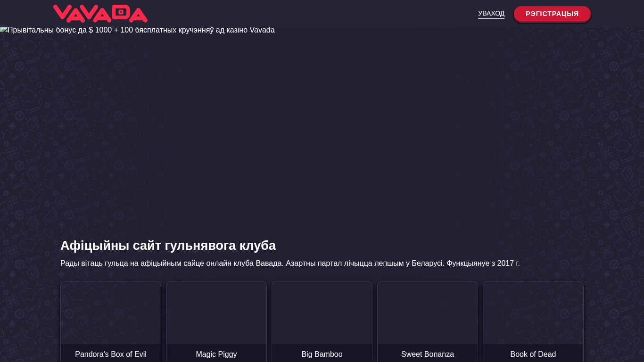Image resolution: width=644 pixels, height=362 pixels.
Task: Click the Big Bamboo title text
Action: point(322,354)
